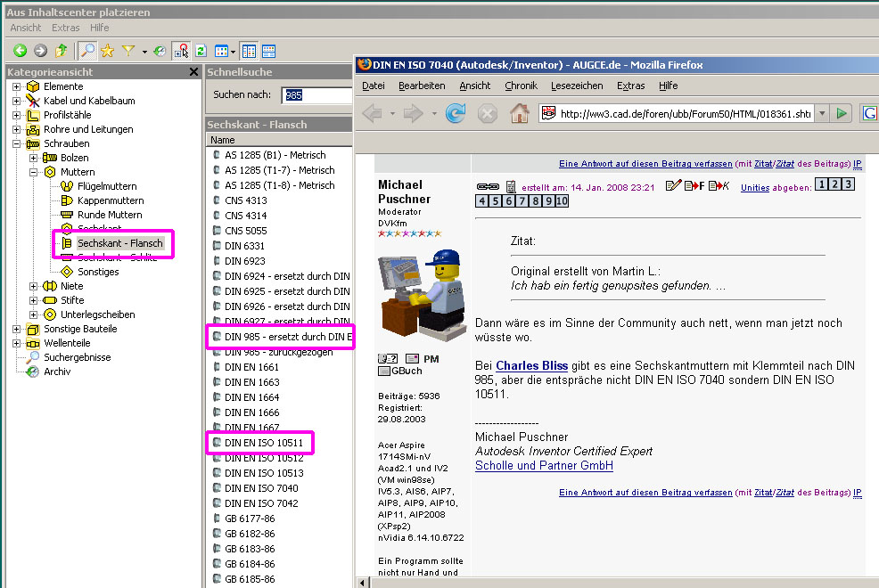Select the Sonstiges category under Muttern
Screen dimensions: 879x588
coord(98,272)
